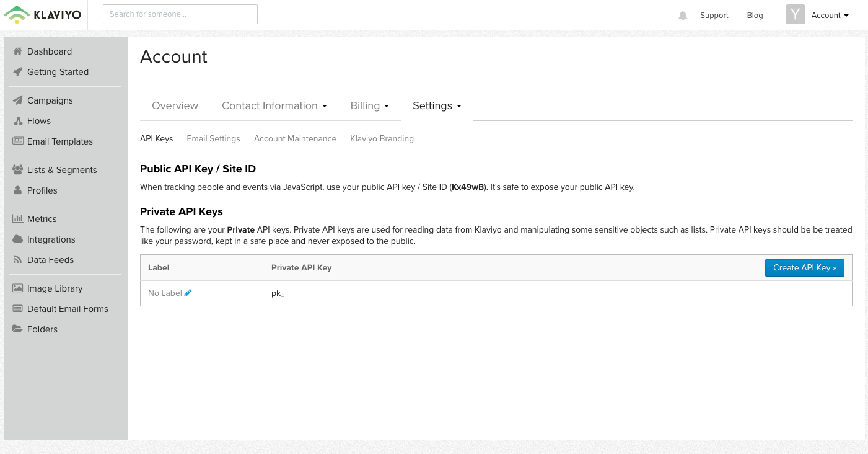Click the Integrations icon
Viewport: 868px width, 454px height.
coord(17,239)
